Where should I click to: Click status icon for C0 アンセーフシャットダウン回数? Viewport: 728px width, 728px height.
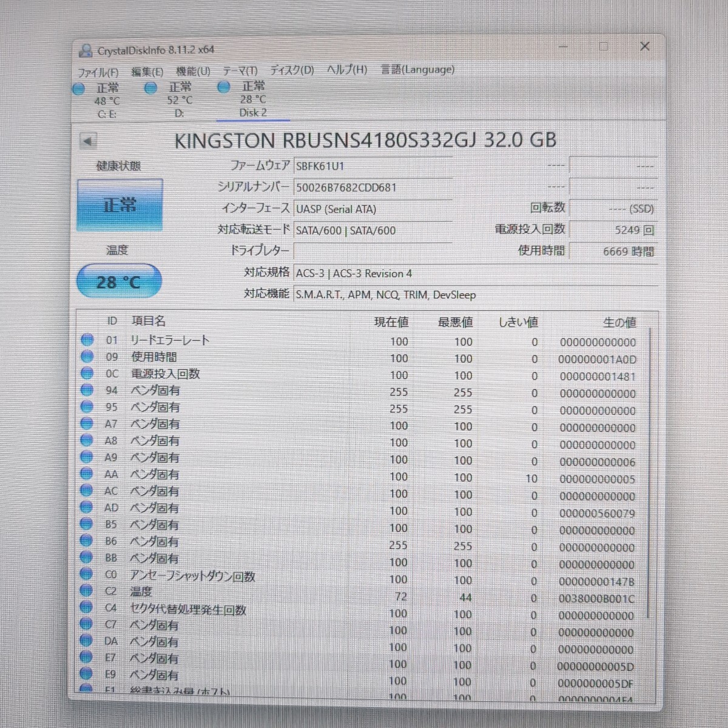[86, 573]
